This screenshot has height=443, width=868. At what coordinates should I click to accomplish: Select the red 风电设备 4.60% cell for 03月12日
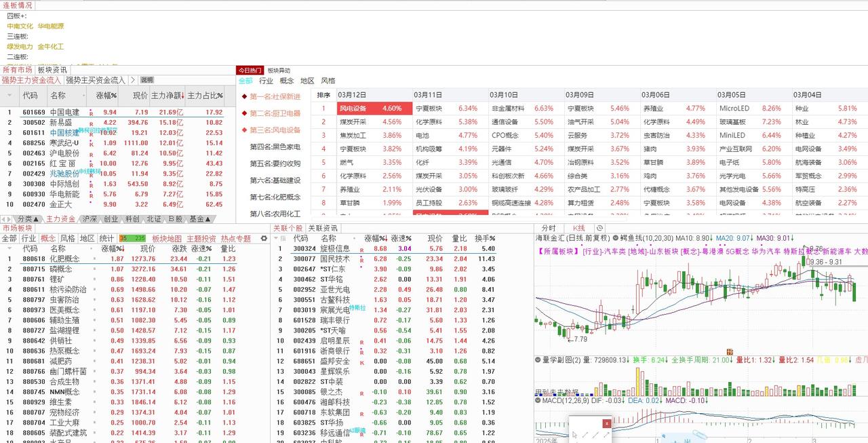[374, 108]
